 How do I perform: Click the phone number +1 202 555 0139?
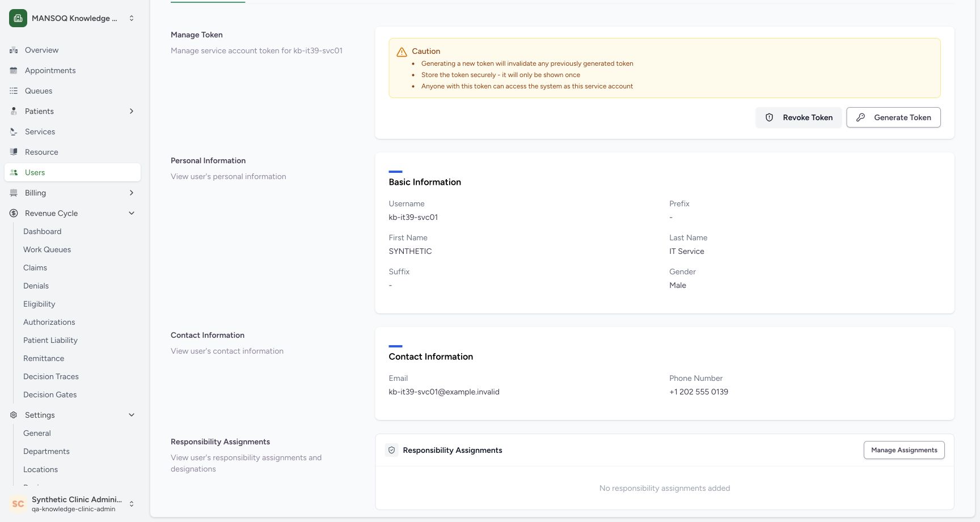(x=699, y=392)
